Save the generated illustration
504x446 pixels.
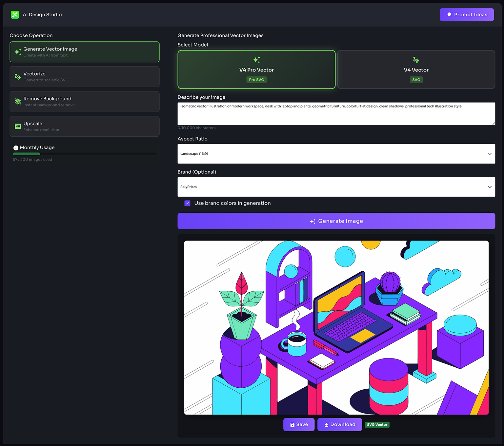pyautogui.click(x=298, y=424)
